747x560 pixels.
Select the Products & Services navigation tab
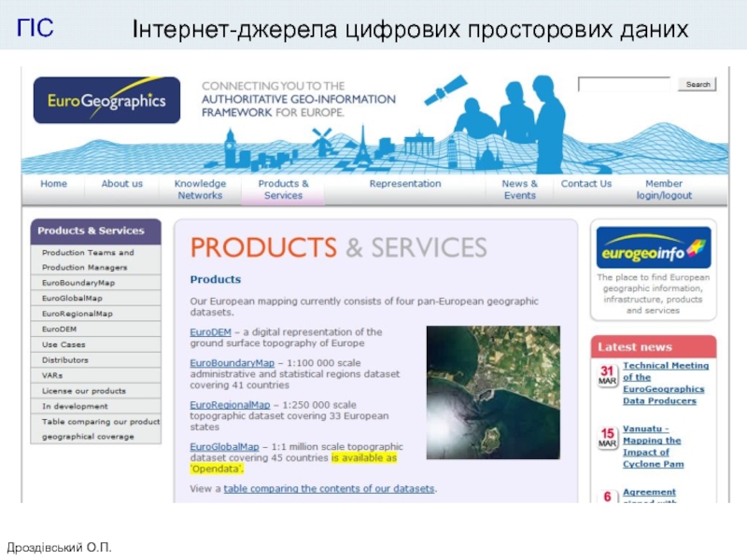tap(284, 189)
